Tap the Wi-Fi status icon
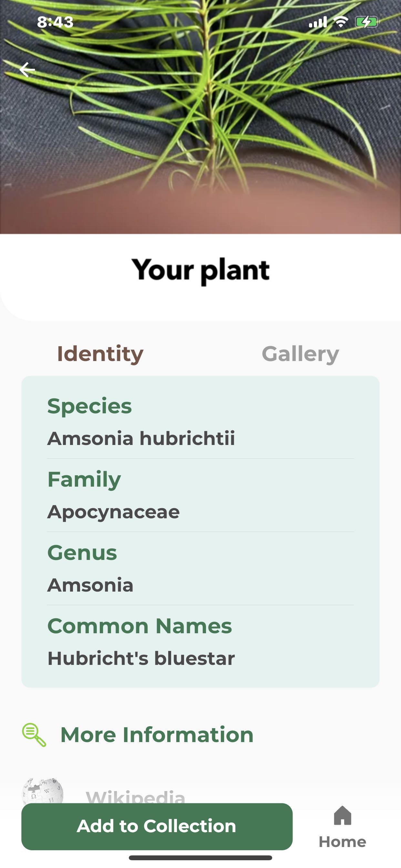The height and width of the screenshot is (868, 401). (x=341, y=22)
